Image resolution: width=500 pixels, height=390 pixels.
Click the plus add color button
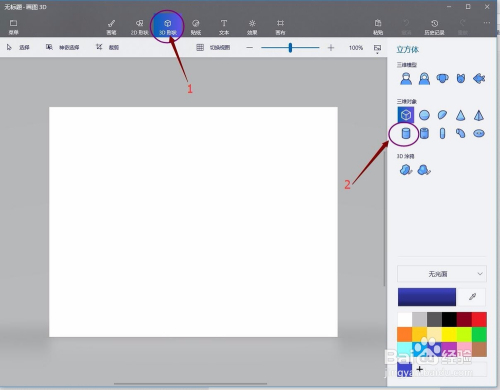pos(420,369)
